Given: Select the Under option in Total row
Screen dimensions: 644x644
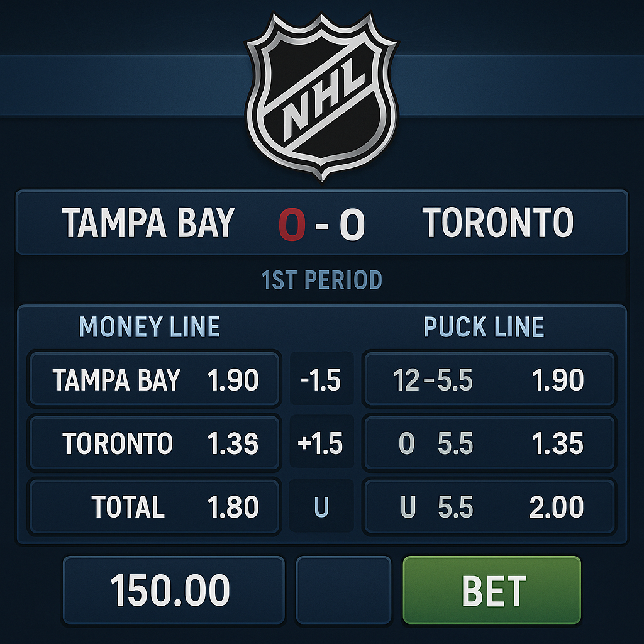Looking at the screenshot, I should click(x=321, y=506).
